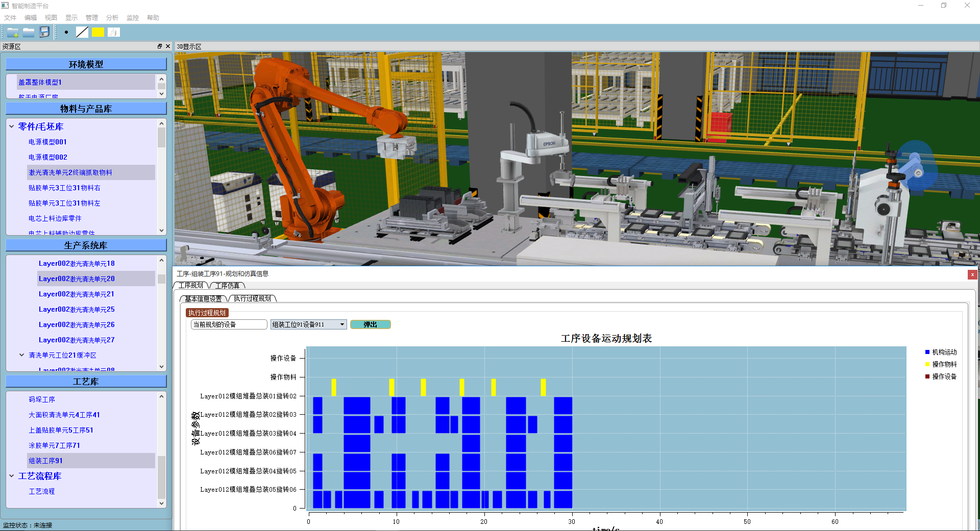Close the 工序 planning panel with red X
The width and height of the screenshot is (980, 531).
[x=972, y=274]
